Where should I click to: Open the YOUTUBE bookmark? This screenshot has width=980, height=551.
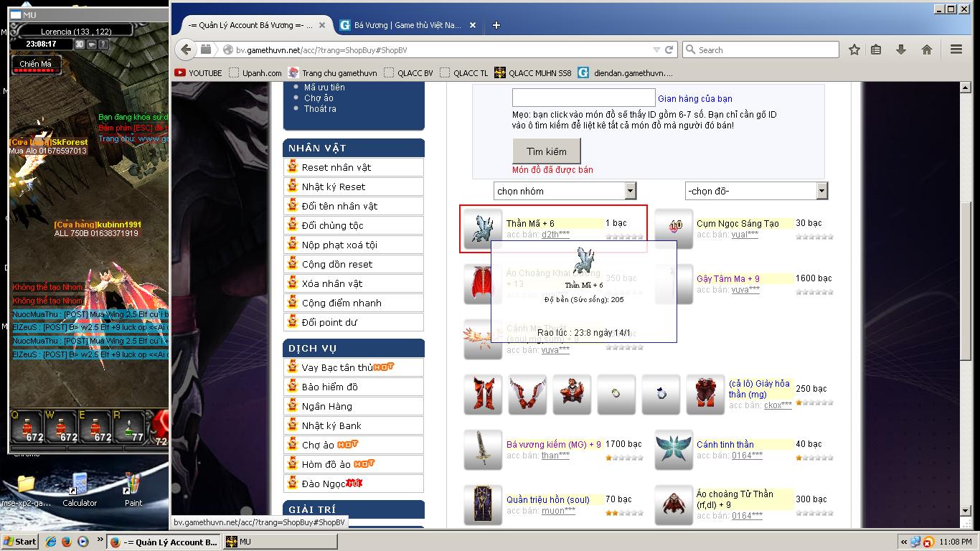pyautogui.click(x=198, y=72)
